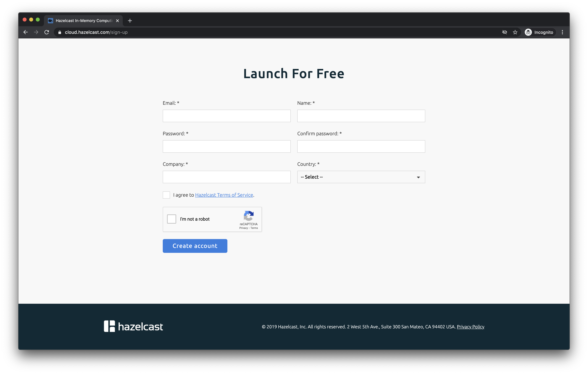Click into the Email input field

(227, 116)
